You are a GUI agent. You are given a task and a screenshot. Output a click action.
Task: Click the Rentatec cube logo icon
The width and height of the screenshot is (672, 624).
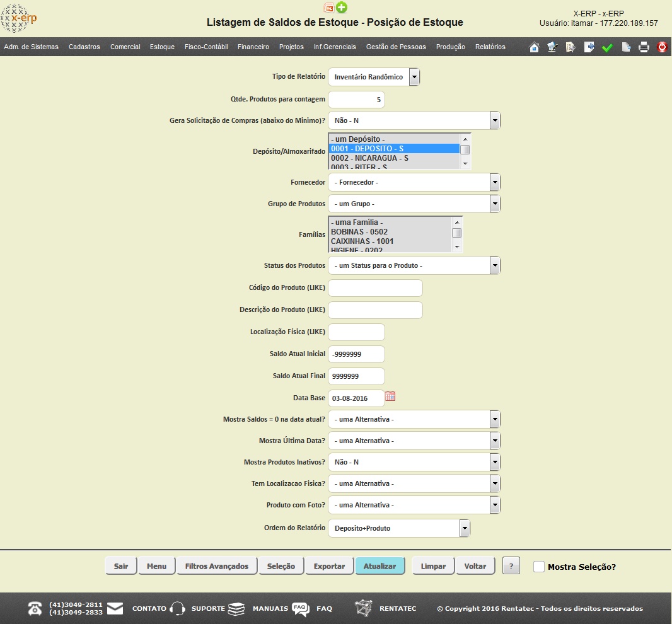364,608
